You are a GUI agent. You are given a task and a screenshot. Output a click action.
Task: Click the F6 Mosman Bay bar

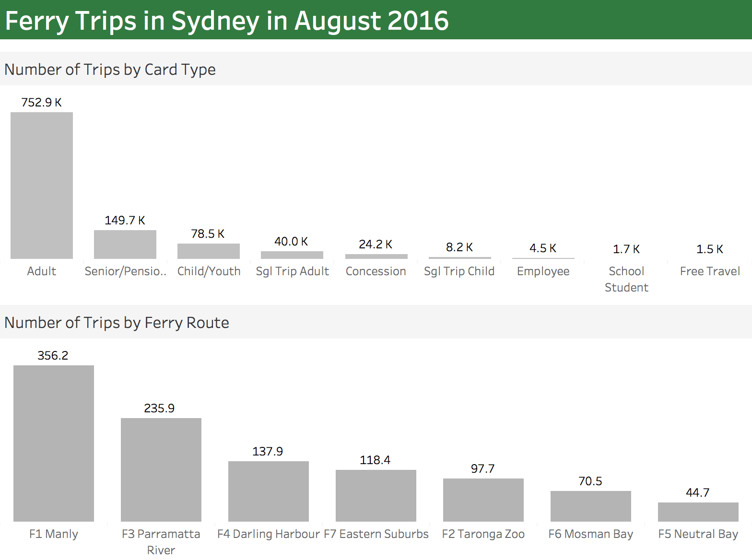[x=591, y=506]
